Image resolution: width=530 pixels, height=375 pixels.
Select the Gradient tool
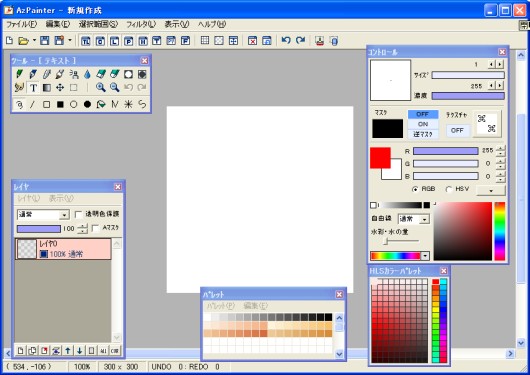coord(47,88)
